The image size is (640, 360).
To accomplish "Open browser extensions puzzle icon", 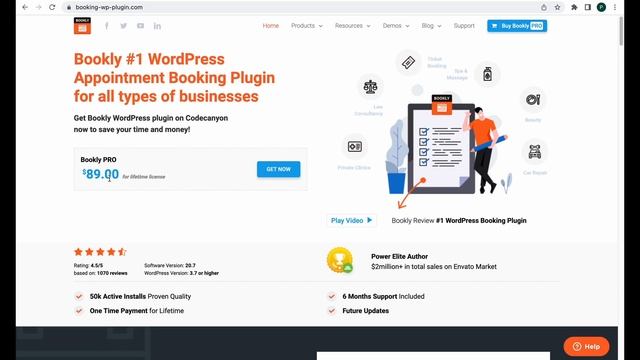I will click(574, 7).
